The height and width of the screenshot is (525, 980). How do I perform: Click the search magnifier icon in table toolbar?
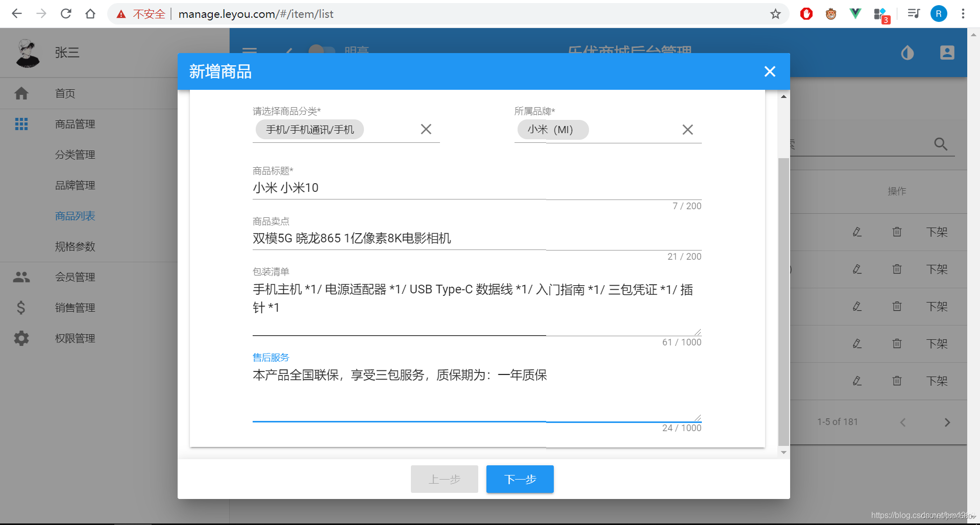940,144
